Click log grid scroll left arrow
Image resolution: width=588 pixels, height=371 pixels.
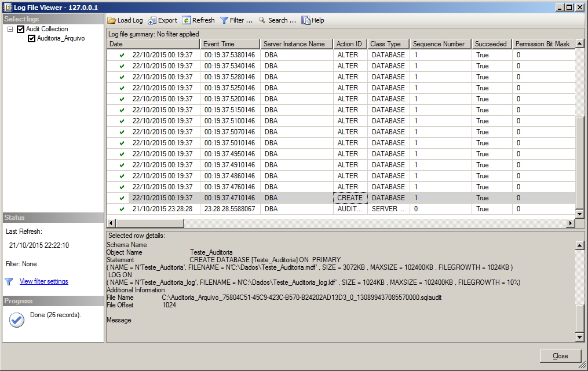[x=111, y=223]
